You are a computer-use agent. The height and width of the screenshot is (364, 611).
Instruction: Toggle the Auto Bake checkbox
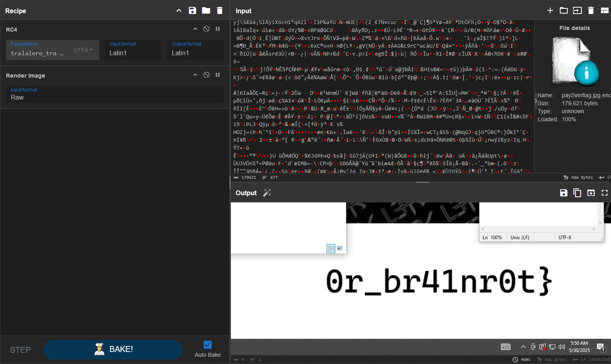point(207,344)
